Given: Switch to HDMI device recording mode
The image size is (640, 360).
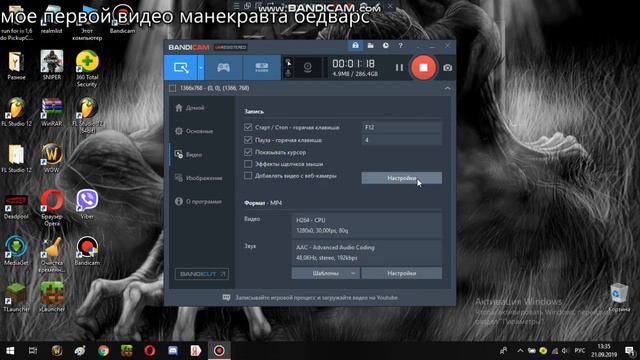Looking at the screenshot, I should 262,67.
